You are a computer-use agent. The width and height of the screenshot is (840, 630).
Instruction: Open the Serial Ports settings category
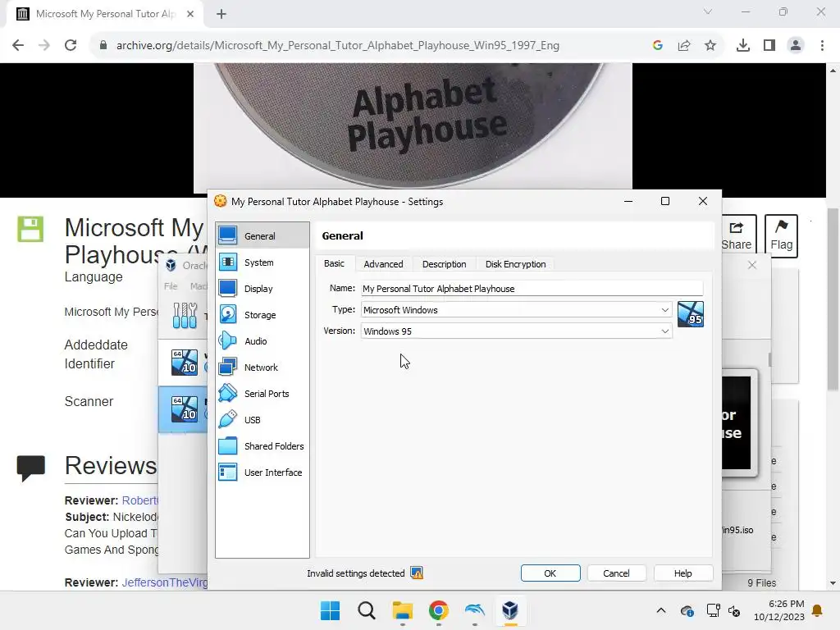coord(262,393)
